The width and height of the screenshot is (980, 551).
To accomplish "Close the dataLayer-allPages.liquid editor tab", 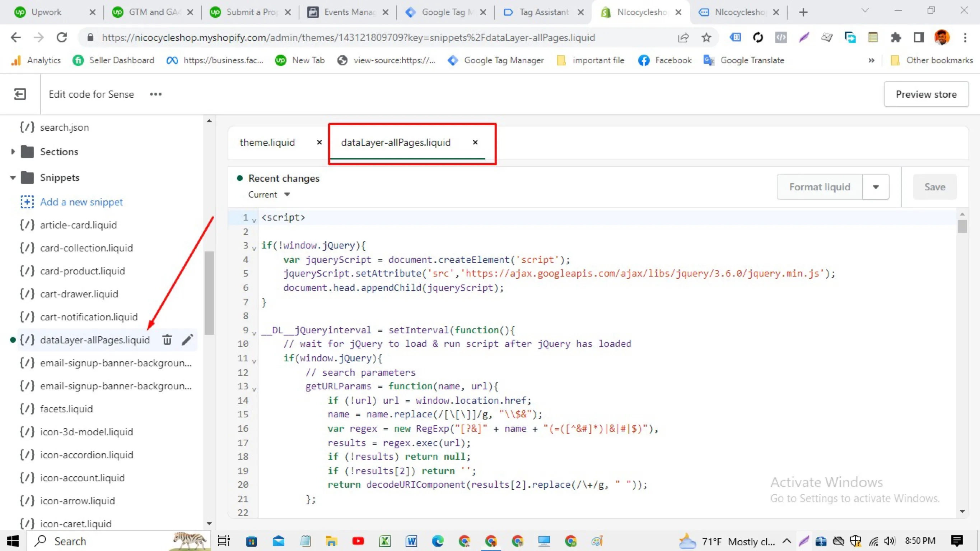I will pyautogui.click(x=475, y=142).
